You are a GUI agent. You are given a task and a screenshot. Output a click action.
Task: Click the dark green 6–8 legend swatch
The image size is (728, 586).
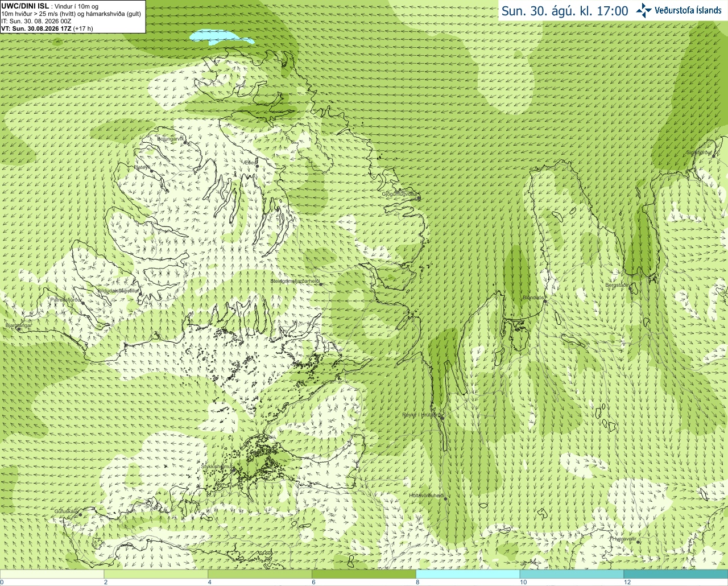pos(364,574)
